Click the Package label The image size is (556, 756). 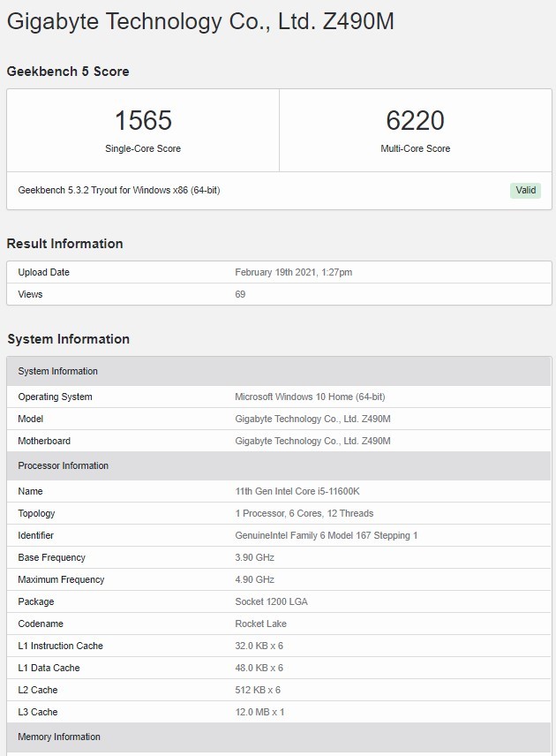pyautogui.click(x=36, y=601)
